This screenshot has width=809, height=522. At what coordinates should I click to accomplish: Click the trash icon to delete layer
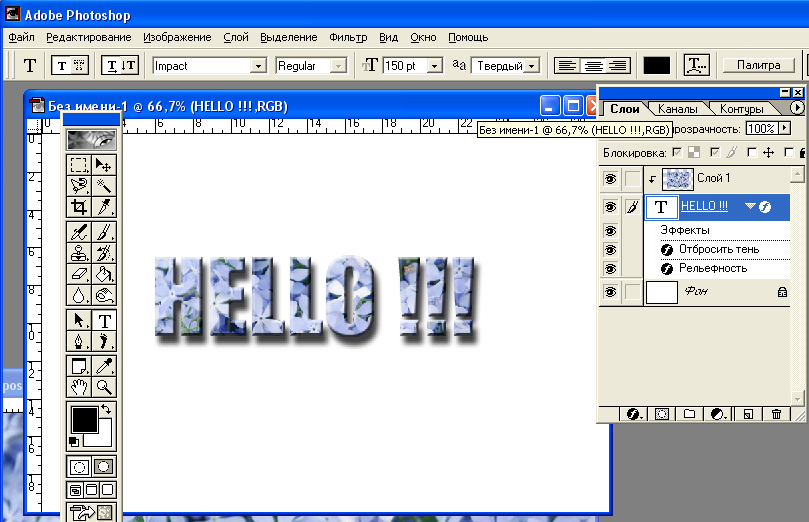776,414
